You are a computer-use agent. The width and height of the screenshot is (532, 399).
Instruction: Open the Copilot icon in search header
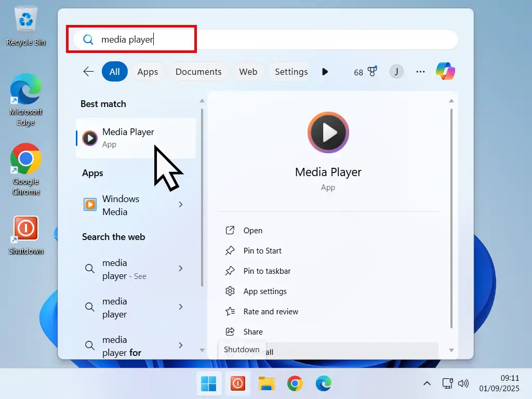point(445,71)
